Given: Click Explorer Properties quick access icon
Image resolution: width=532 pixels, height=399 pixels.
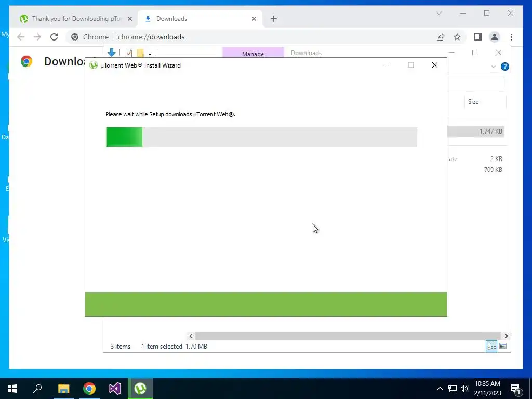Looking at the screenshot, I should pyautogui.click(x=129, y=52).
